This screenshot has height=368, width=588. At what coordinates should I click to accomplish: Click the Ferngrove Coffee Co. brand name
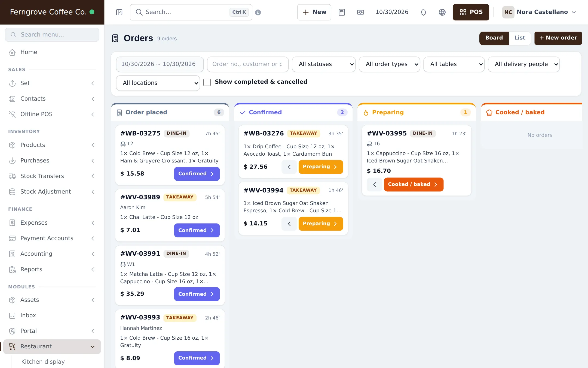[x=48, y=12]
